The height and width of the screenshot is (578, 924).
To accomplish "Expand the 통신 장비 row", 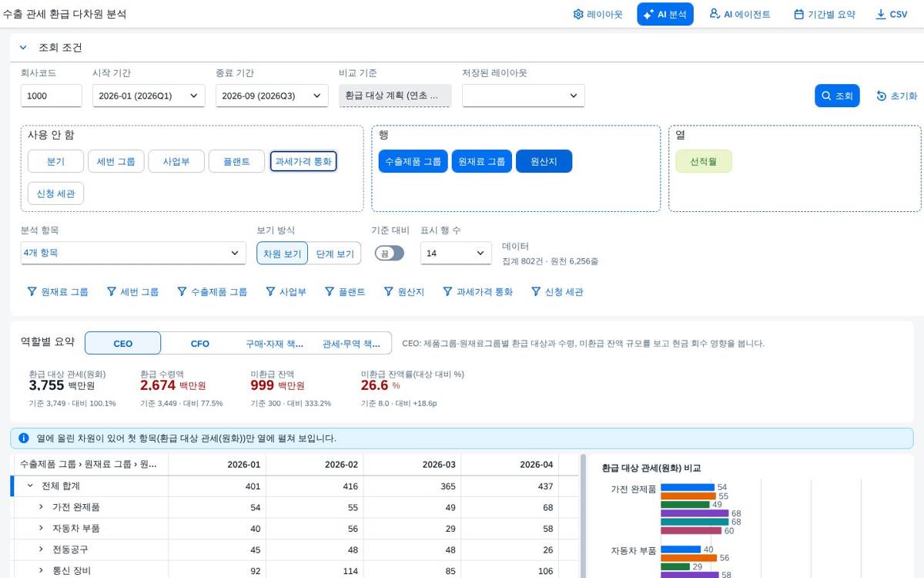I will [41, 571].
